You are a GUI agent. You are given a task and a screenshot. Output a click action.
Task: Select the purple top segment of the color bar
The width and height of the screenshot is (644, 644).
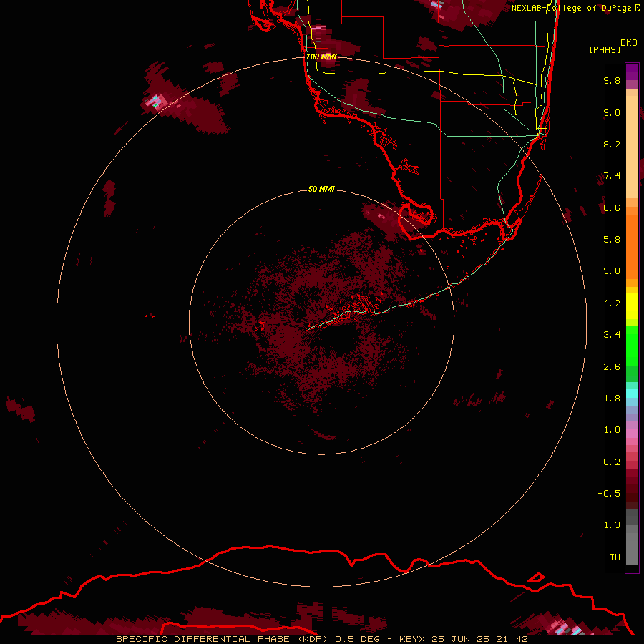pyautogui.click(x=632, y=72)
